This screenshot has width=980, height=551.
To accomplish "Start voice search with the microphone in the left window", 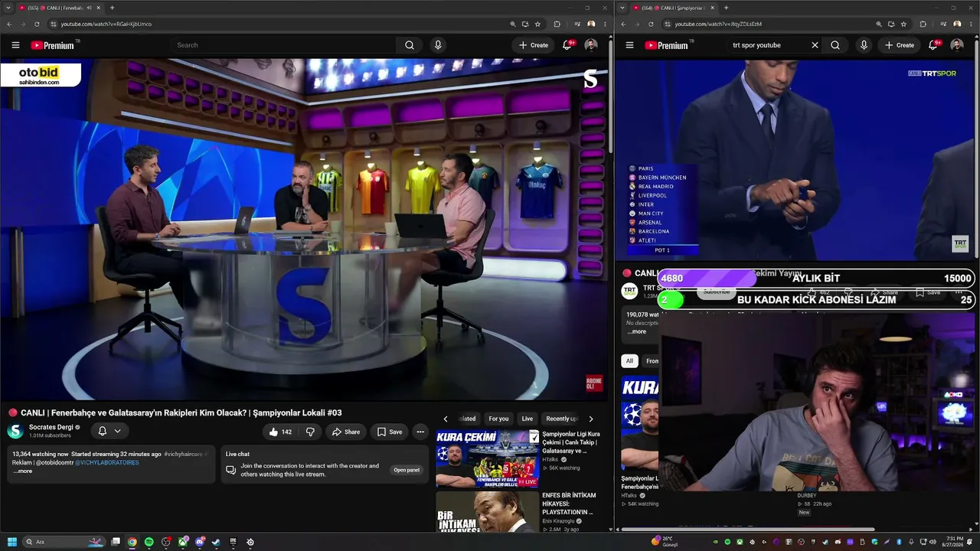I will click(x=438, y=45).
